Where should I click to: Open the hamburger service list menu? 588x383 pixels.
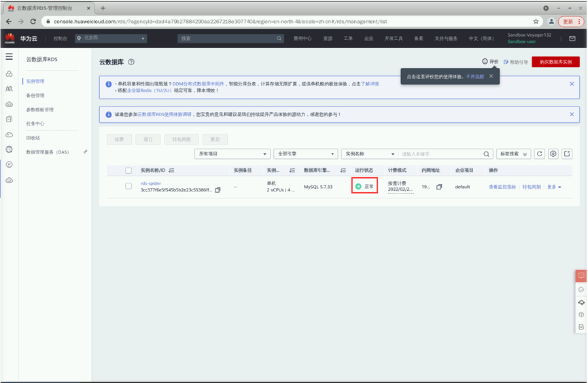click(x=9, y=56)
